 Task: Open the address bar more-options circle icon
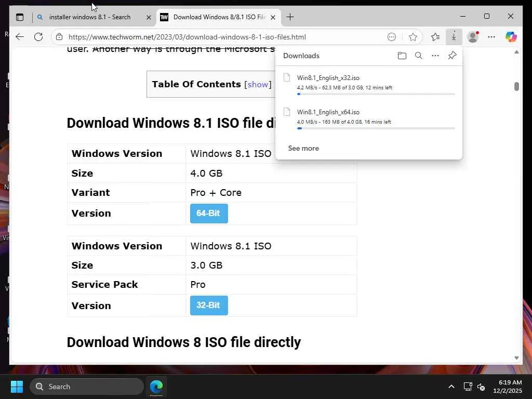click(392, 37)
